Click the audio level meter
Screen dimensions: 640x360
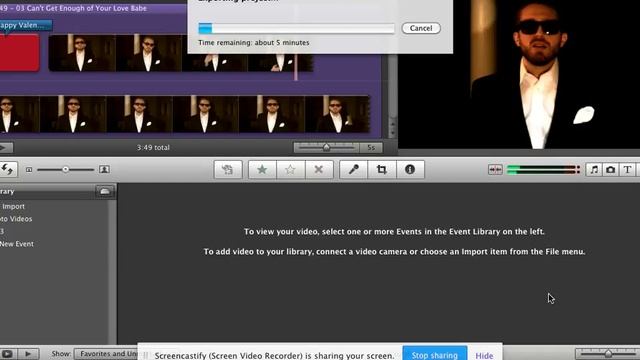point(543,169)
